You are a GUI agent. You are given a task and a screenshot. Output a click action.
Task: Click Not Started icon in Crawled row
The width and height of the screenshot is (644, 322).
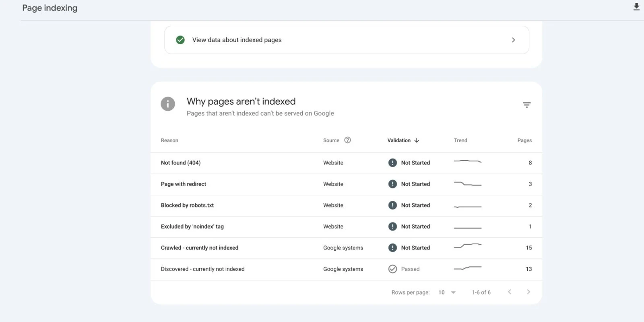pos(392,248)
